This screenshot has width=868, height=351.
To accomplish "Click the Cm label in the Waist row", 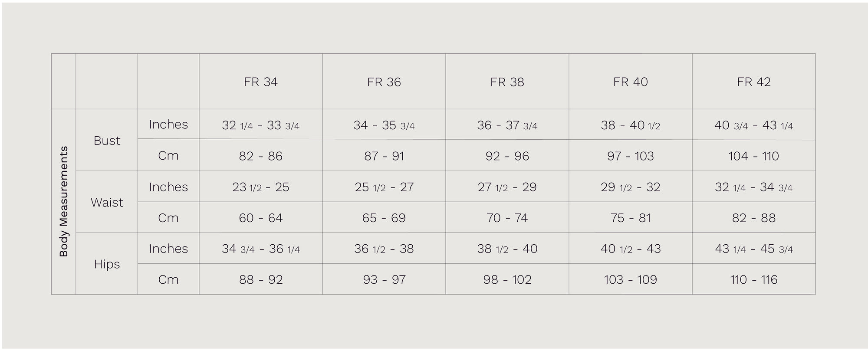I will coord(168,218).
